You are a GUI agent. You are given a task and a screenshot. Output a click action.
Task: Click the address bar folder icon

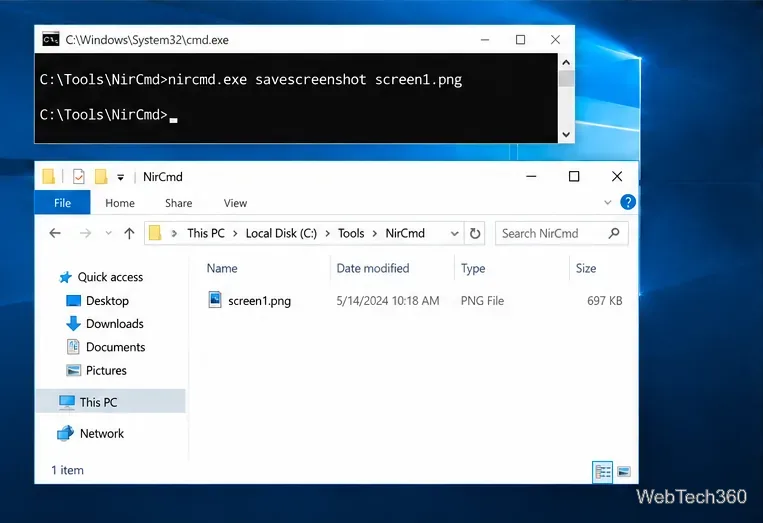[x=155, y=233]
